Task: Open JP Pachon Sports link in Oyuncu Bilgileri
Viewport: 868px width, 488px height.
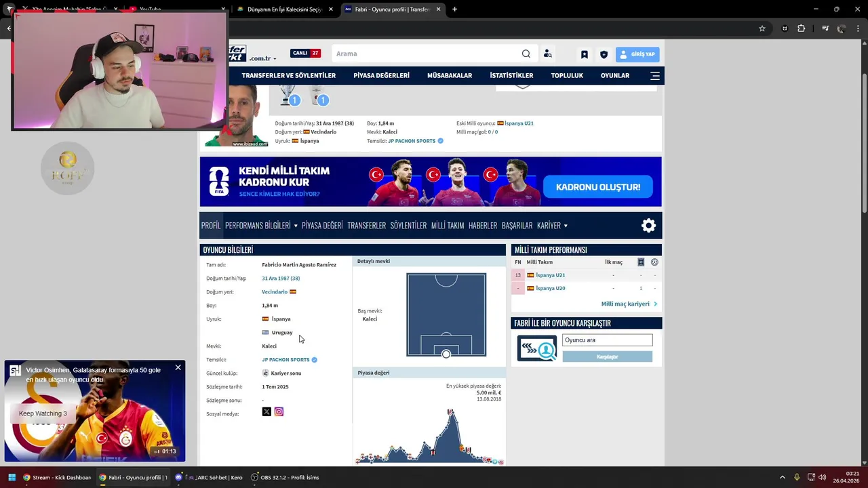Action: [x=285, y=360]
